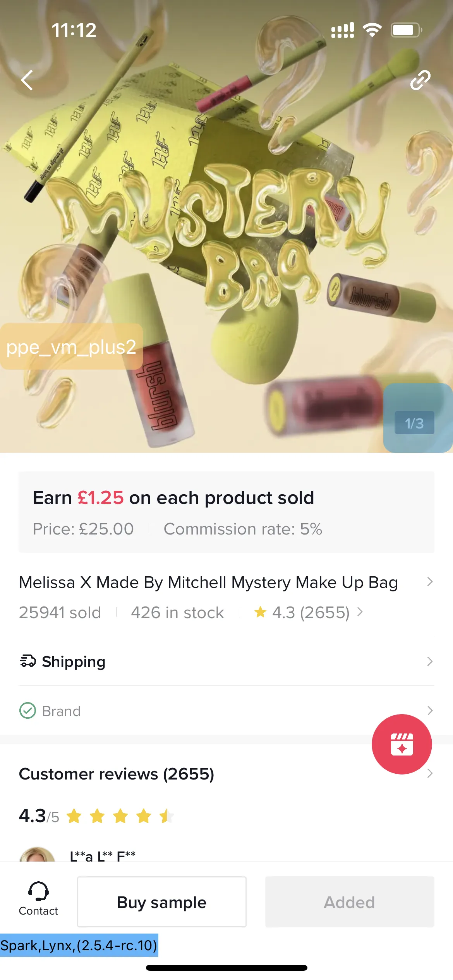Open Shipping details chevron
453x980 pixels.
click(x=429, y=661)
